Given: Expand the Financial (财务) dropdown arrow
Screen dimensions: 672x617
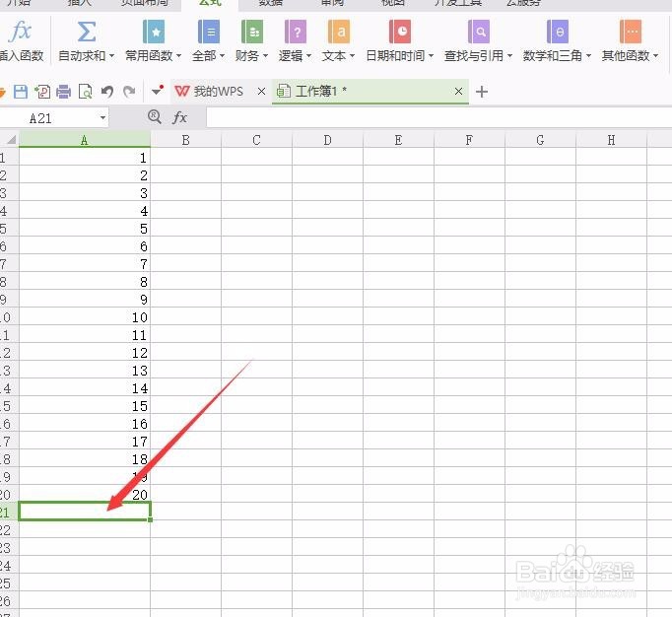Looking at the screenshot, I should (265, 56).
